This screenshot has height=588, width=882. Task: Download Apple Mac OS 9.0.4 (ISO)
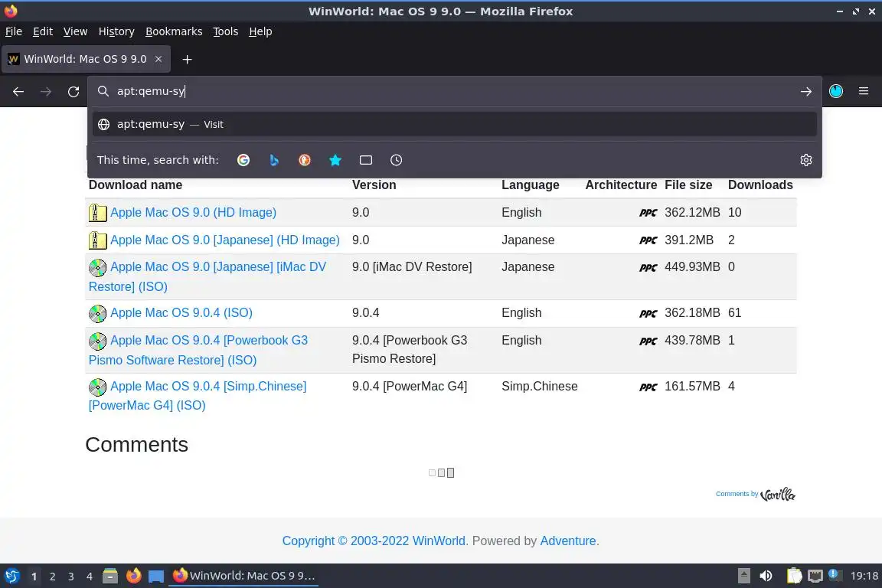click(181, 313)
